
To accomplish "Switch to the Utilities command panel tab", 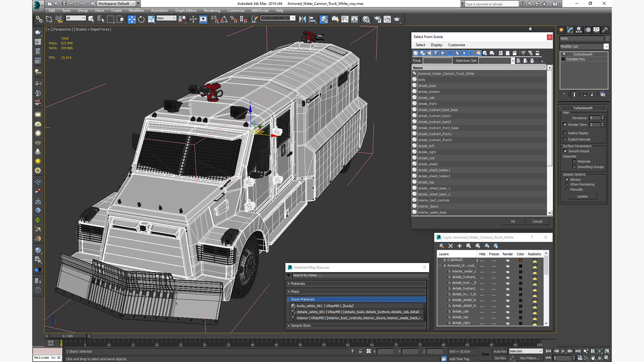I will [605, 30].
